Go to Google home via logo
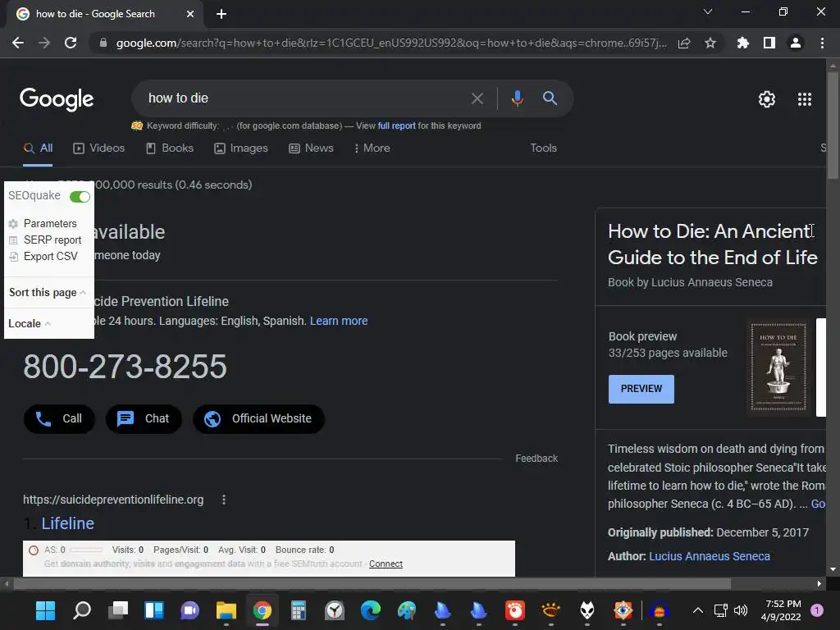Screen dimensions: 840x630 coord(57,99)
